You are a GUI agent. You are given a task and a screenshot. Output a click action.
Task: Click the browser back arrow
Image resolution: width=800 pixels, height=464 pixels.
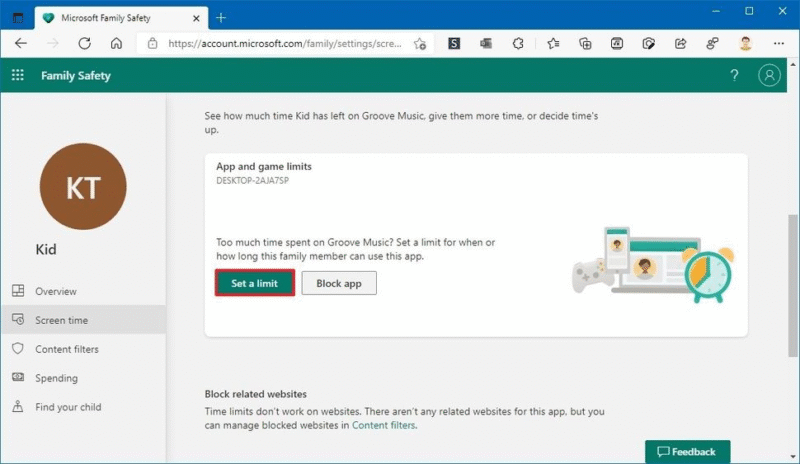pyautogui.click(x=21, y=44)
